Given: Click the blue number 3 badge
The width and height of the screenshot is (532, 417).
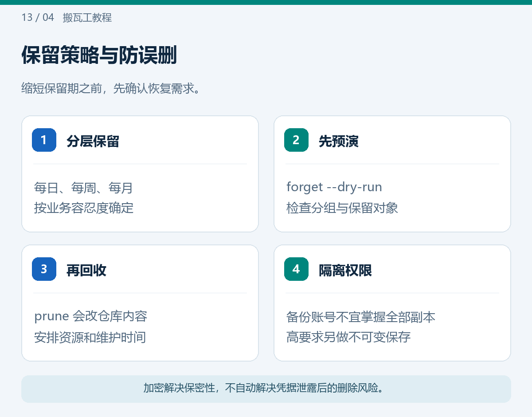Looking at the screenshot, I should click(x=44, y=269).
